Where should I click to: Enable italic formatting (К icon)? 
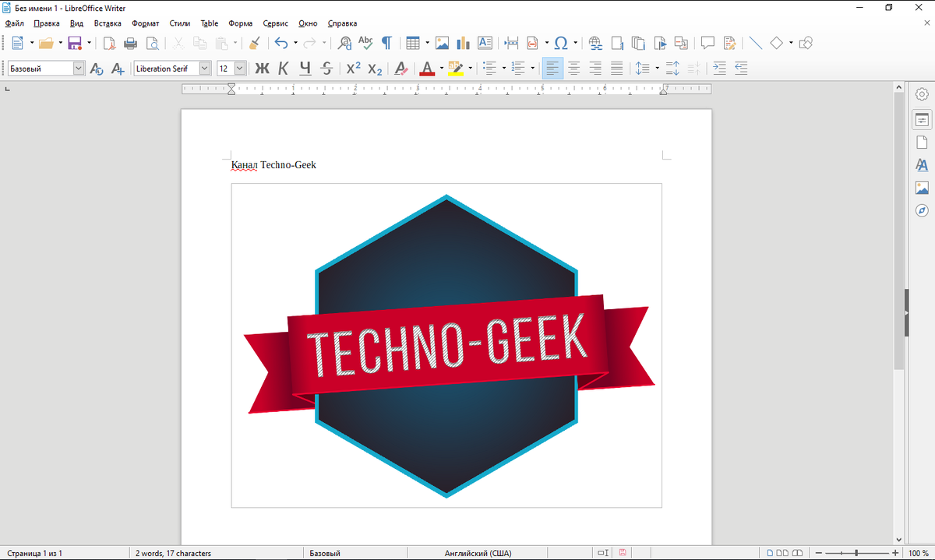[283, 69]
